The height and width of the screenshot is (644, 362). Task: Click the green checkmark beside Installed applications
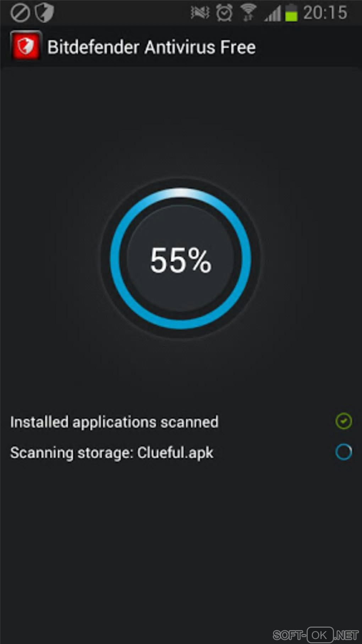point(344,421)
